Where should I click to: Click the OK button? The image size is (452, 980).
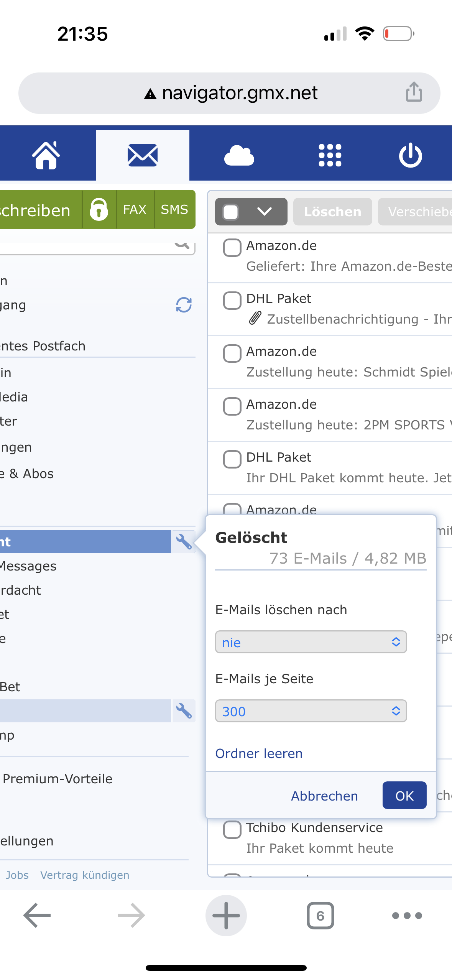pyautogui.click(x=404, y=796)
